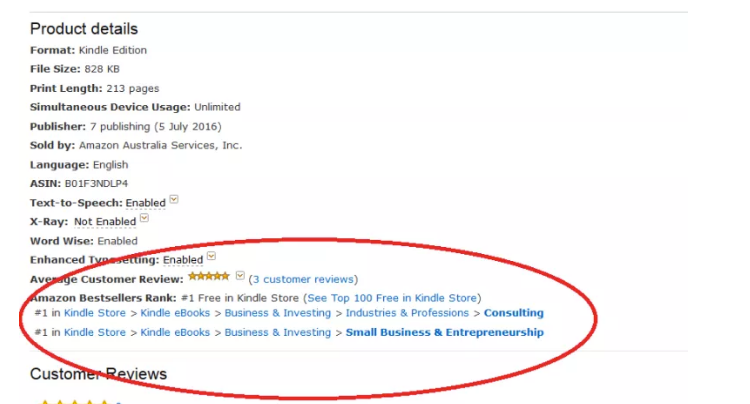Expand the Enhanced Typesetting dropdown arrow
Viewport: 750px width, 404px height.
[211, 256]
